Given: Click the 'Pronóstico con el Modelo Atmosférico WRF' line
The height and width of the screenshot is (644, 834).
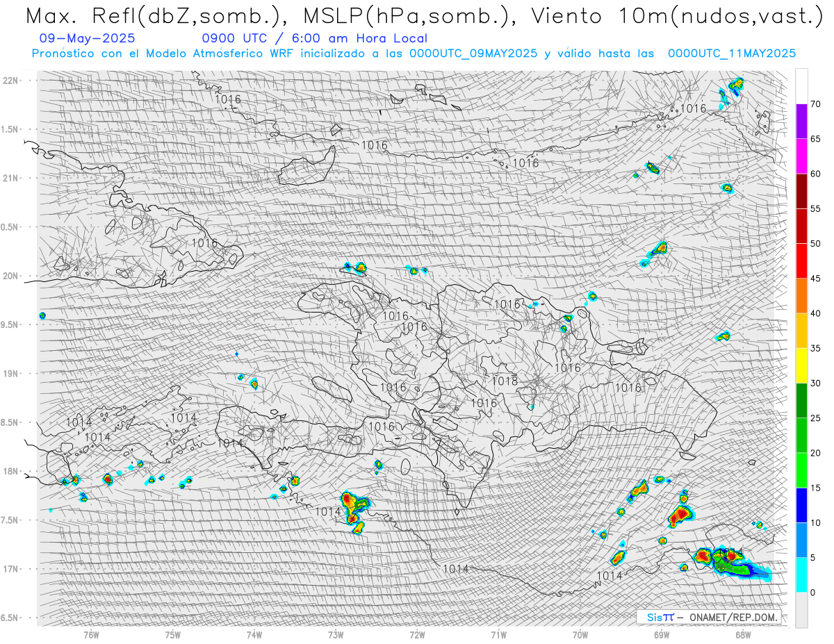Looking at the screenshot, I should pyautogui.click(x=414, y=53).
